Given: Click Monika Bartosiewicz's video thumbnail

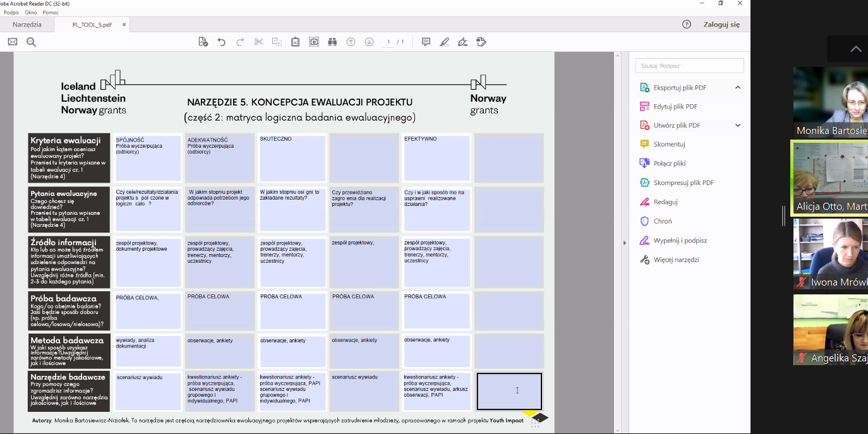Looking at the screenshot, I should 830,101.
